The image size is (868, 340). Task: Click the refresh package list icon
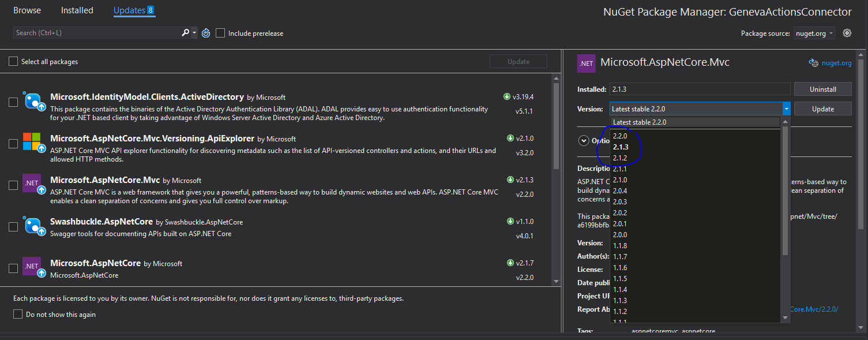coord(206,33)
